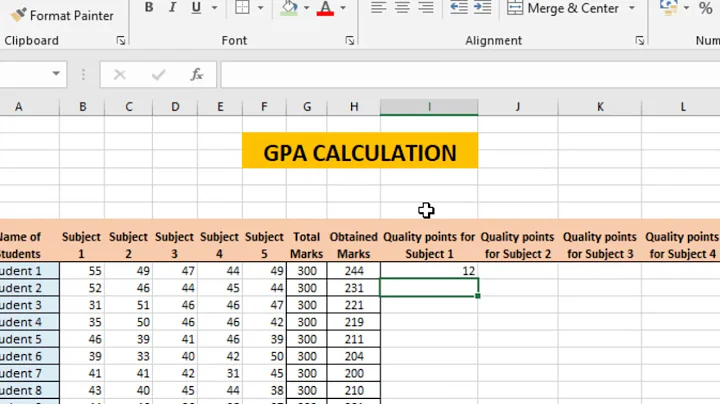Select Obtained Marks value 244
720x404 pixels.
pos(354,271)
